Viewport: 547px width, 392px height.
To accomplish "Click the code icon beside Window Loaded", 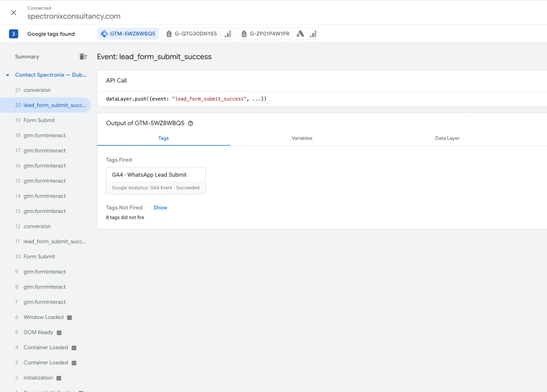I will coord(69,317).
